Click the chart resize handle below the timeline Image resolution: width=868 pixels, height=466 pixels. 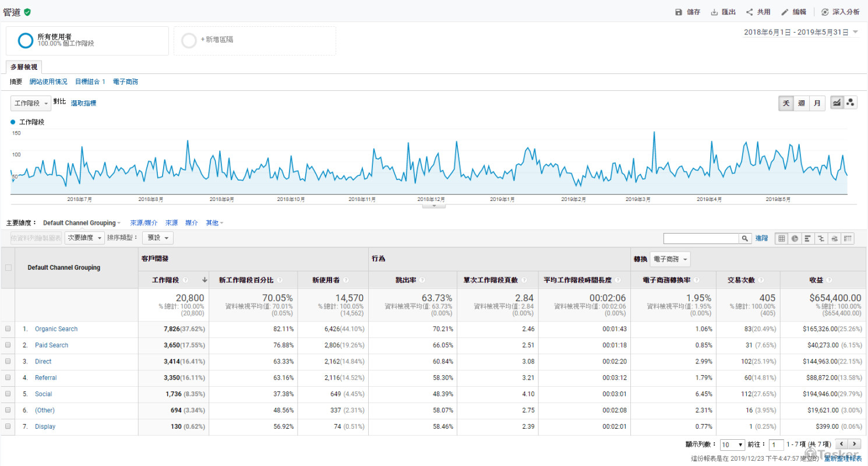coord(434,206)
